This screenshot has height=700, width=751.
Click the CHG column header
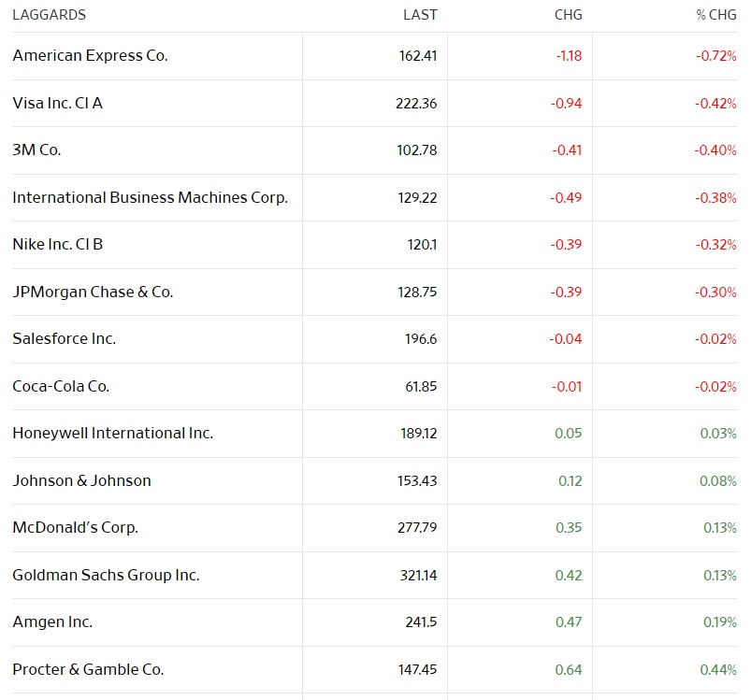pyautogui.click(x=568, y=15)
